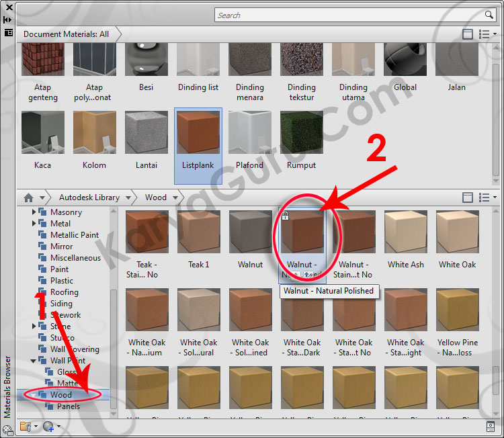Collapse the Wall Paint tree node
This screenshot has height=438, width=504.
34,361
